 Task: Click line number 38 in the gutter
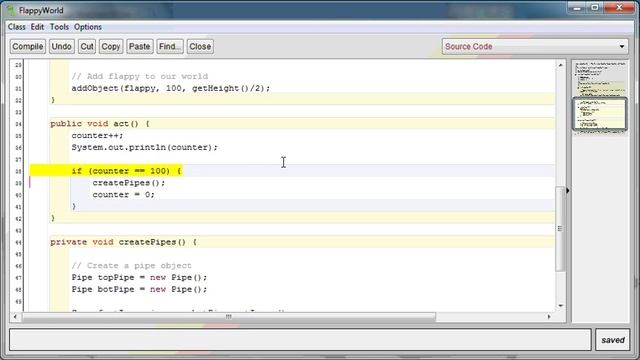pyautogui.click(x=18, y=171)
